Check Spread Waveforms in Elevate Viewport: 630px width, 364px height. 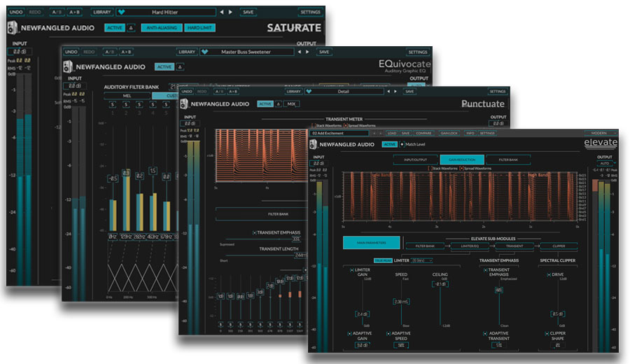tap(462, 168)
